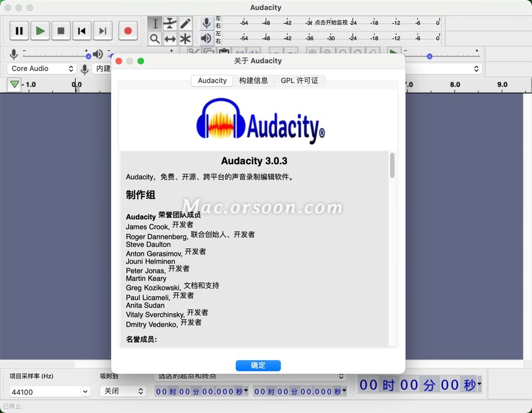Image resolution: width=532 pixels, height=413 pixels.
Task: Activate the Zoom tool
Action: (x=155, y=38)
